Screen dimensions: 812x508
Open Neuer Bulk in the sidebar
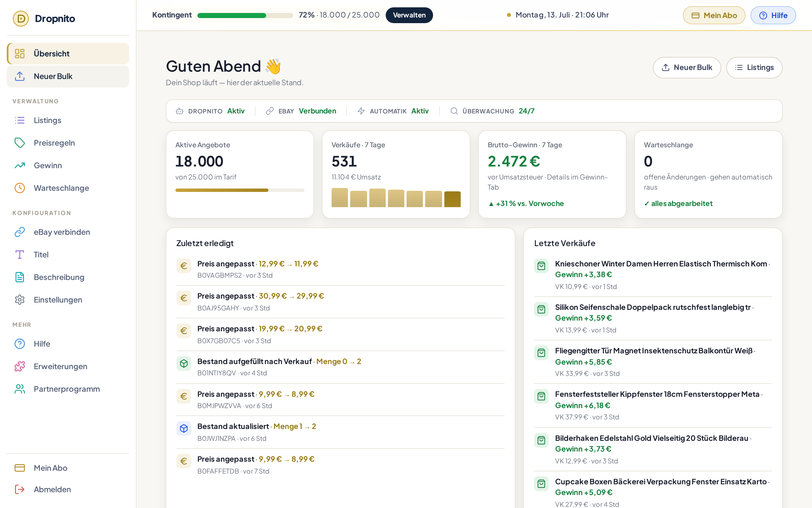click(x=68, y=76)
